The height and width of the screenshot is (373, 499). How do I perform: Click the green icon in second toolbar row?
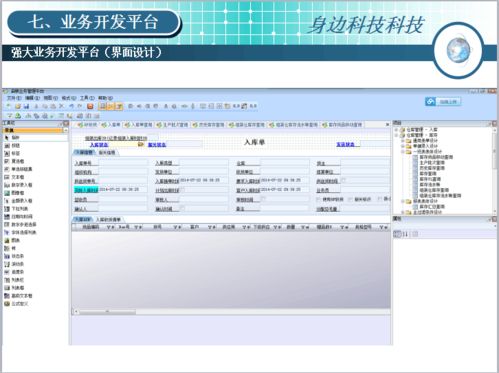[x=18, y=116]
